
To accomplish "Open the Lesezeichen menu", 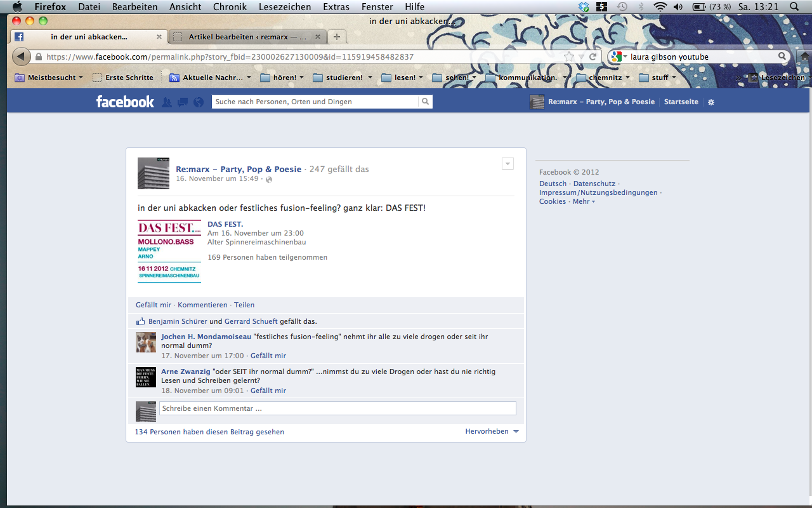I will 285,6.
